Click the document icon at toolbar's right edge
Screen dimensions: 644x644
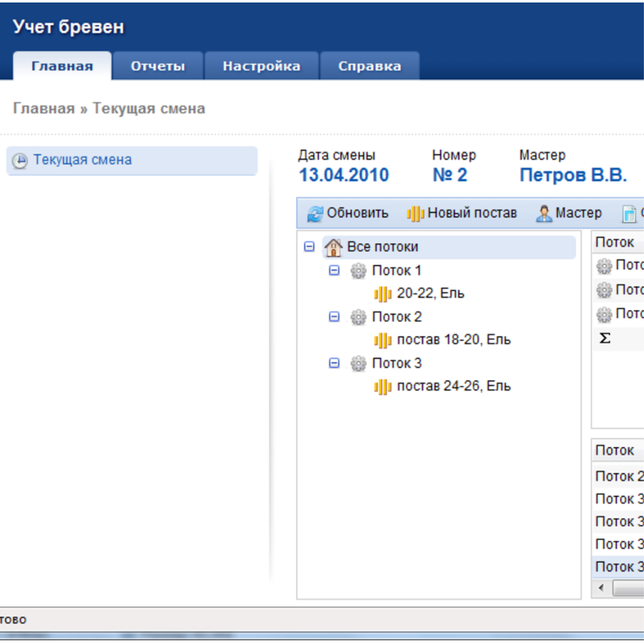[x=629, y=214]
